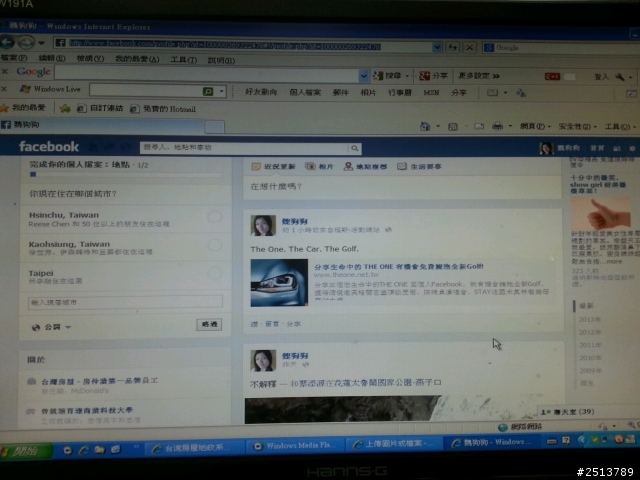Click the Windows Live green search icon

click(208, 91)
